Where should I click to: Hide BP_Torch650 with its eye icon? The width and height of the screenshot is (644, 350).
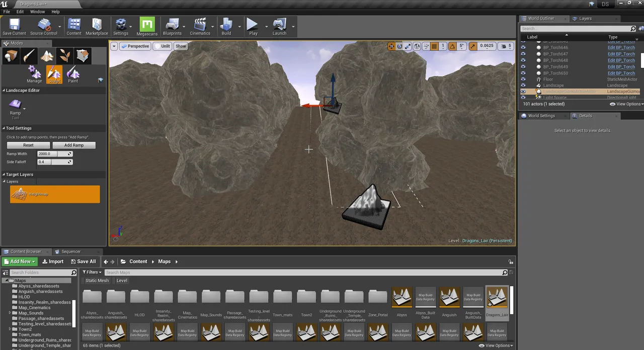pos(523,73)
